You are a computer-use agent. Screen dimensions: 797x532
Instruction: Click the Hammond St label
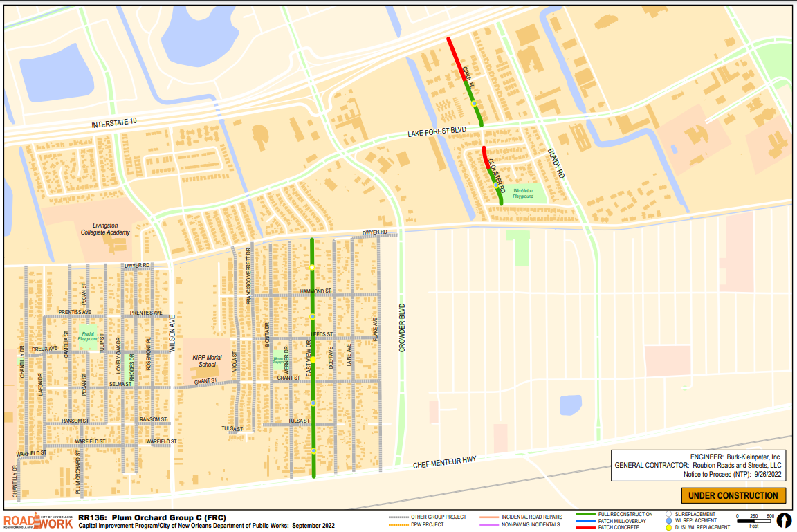click(x=315, y=291)
